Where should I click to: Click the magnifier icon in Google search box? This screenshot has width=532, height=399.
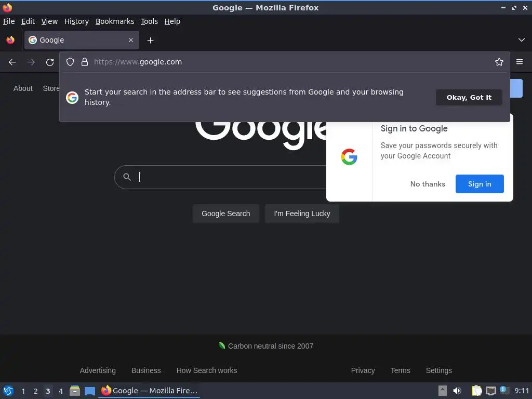(x=127, y=177)
